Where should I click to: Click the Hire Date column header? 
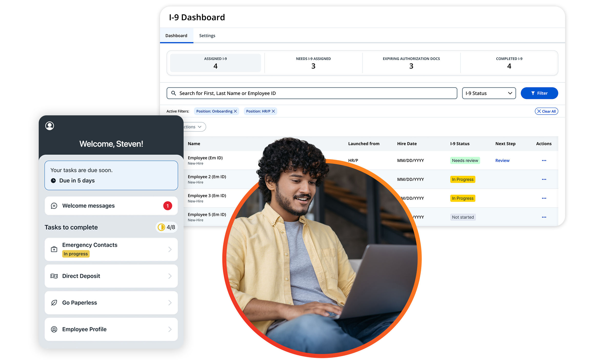pos(407,144)
